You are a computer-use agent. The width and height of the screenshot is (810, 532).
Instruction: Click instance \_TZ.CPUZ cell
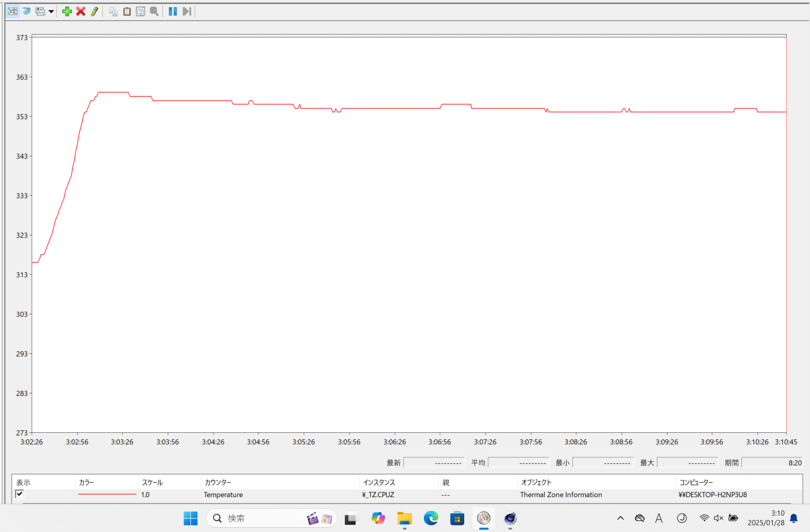pyautogui.click(x=378, y=495)
